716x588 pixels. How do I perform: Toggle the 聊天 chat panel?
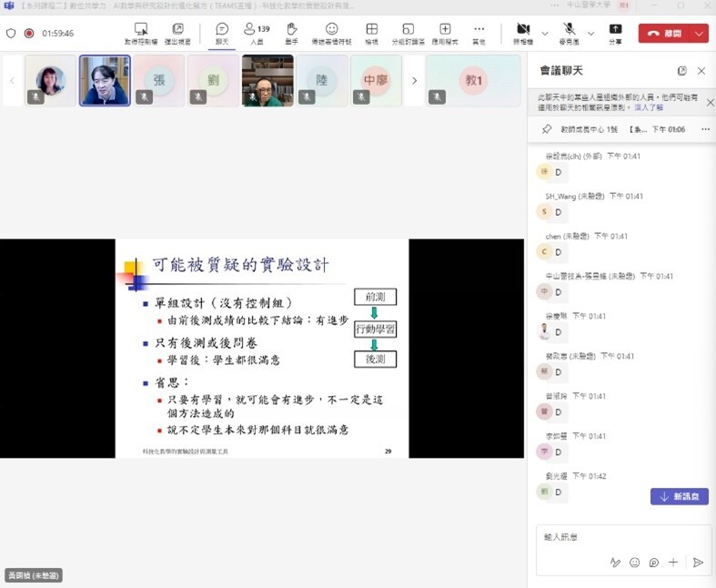pyautogui.click(x=222, y=33)
